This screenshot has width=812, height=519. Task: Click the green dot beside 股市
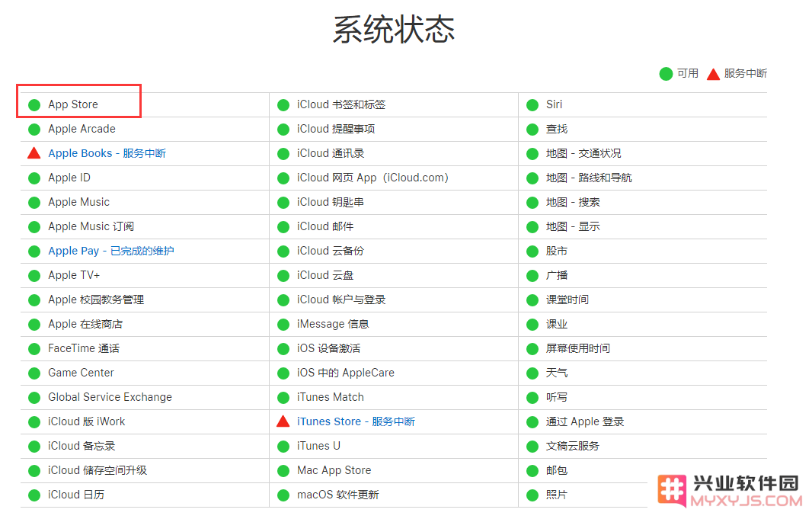[x=532, y=251]
